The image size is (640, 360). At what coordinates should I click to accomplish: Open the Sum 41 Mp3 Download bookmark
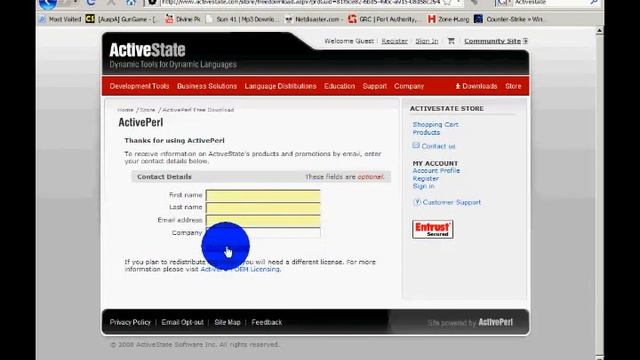[243, 19]
